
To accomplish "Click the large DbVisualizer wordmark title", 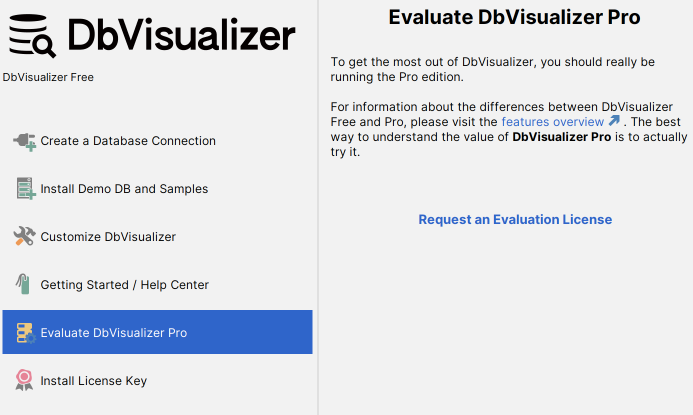I will 181,37.
